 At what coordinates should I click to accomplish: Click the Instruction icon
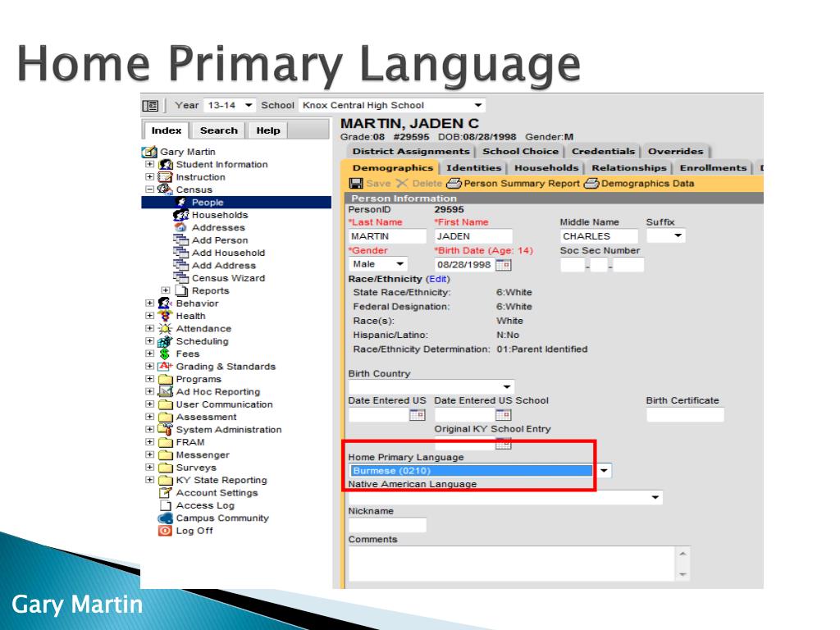click(x=165, y=177)
